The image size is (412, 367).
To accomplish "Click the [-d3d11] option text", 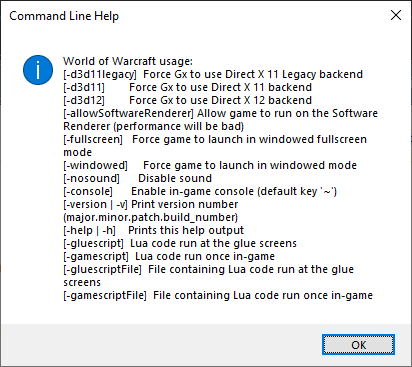I will [84, 87].
